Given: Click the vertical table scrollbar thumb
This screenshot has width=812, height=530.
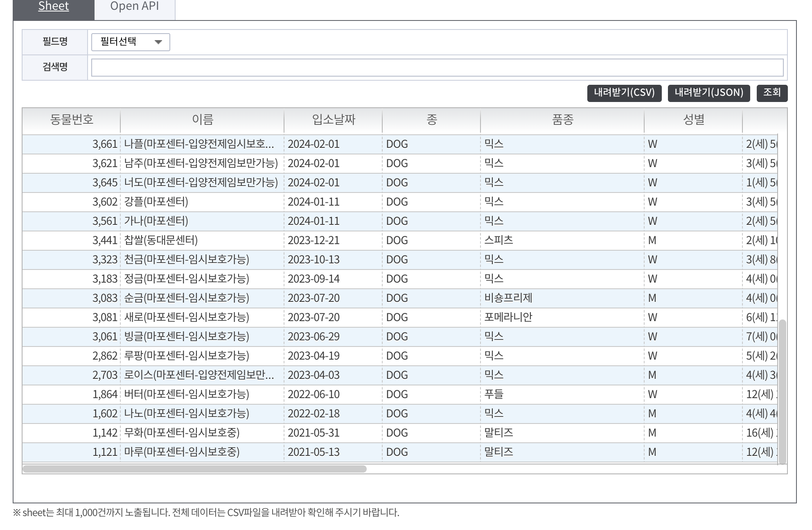Looking at the screenshot, I should pos(782,391).
